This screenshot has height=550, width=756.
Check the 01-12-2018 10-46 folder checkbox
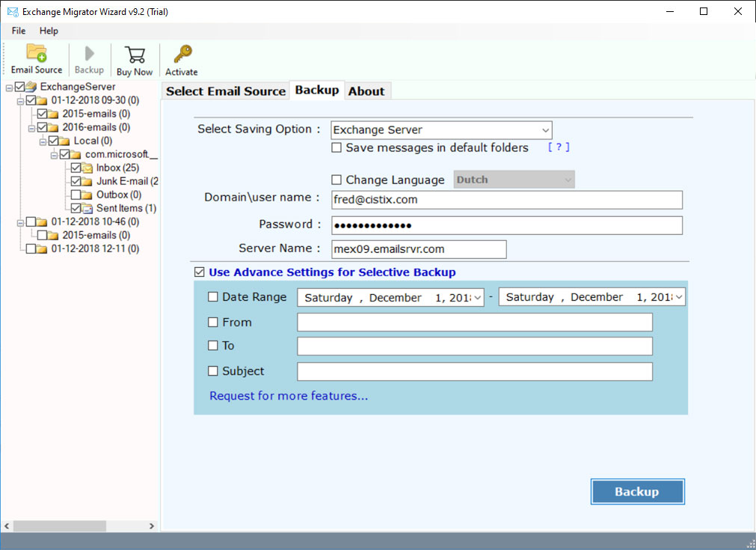coord(31,222)
